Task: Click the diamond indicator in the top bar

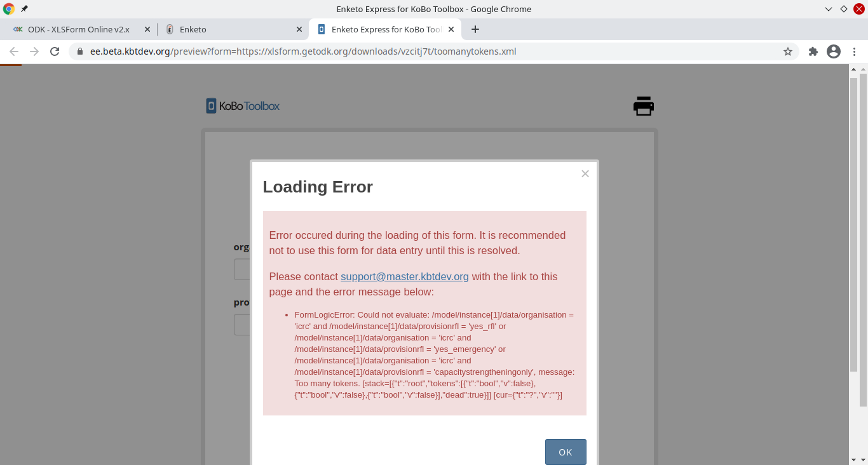Action: point(843,9)
